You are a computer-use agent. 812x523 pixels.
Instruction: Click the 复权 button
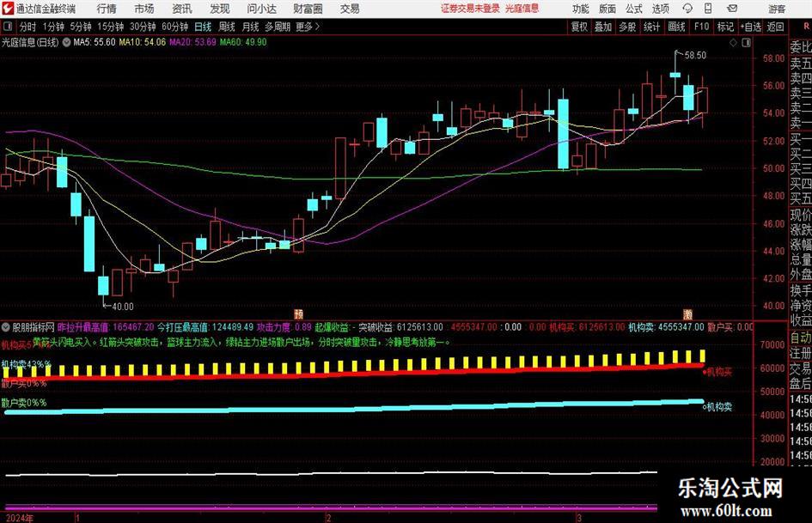pyautogui.click(x=579, y=27)
